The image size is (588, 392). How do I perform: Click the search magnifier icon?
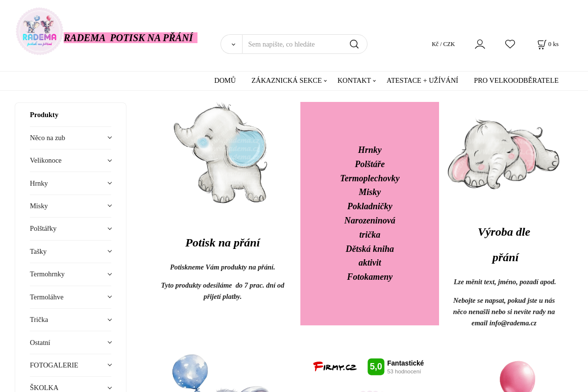[x=354, y=44]
